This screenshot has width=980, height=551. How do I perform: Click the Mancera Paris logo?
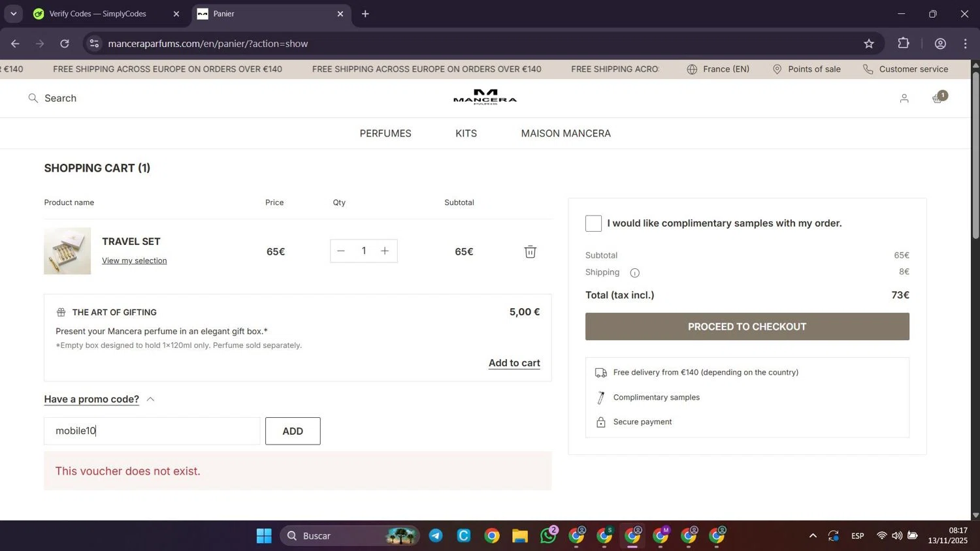(x=485, y=97)
